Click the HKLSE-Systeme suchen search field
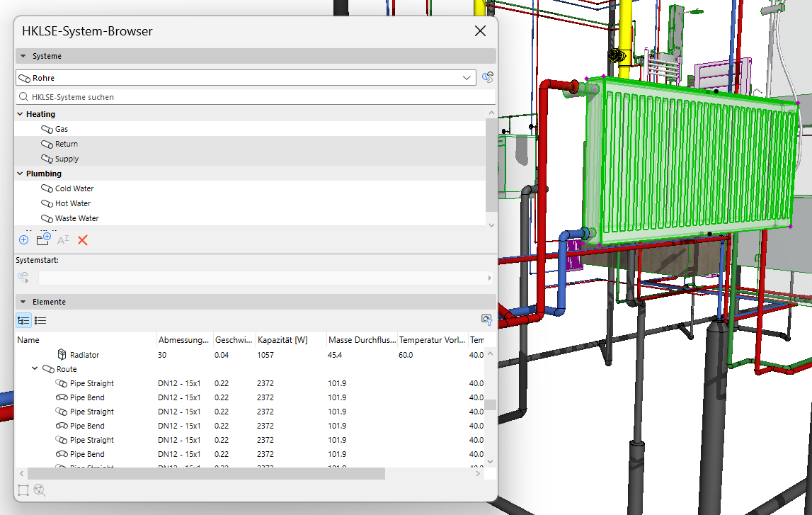 tap(255, 97)
